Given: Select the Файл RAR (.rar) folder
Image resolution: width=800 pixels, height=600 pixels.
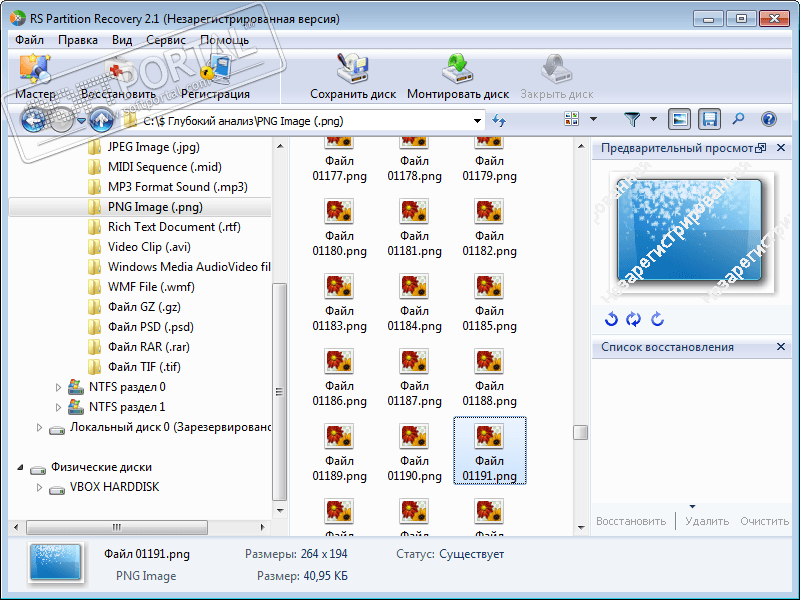Looking at the screenshot, I should coord(148,347).
